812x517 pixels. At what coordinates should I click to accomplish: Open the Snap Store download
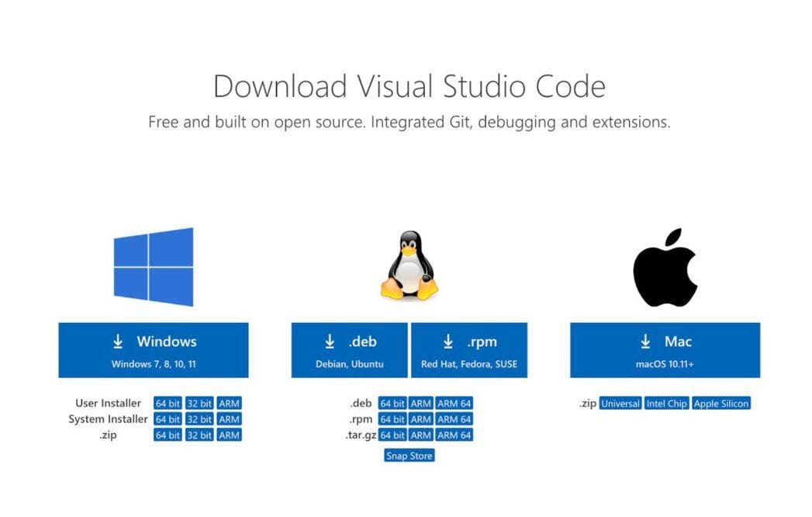(x=408, y=456)
